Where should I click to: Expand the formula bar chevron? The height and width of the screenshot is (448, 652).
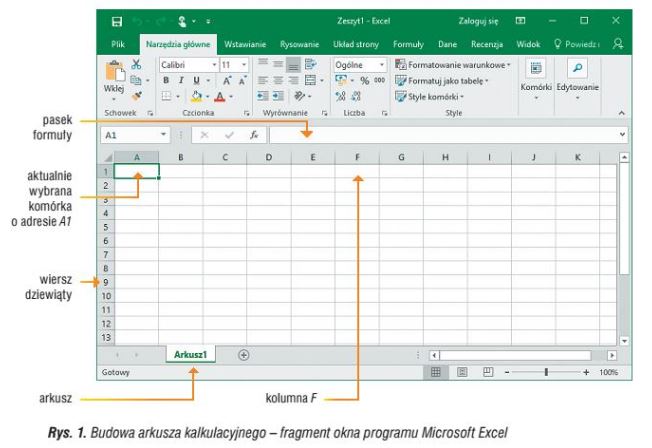[x=622, y=134]
